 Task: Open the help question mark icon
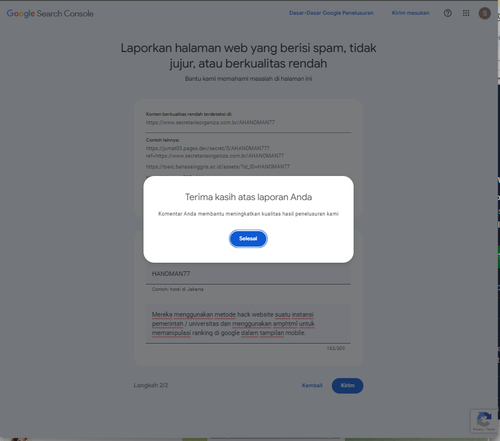point(448,13)
